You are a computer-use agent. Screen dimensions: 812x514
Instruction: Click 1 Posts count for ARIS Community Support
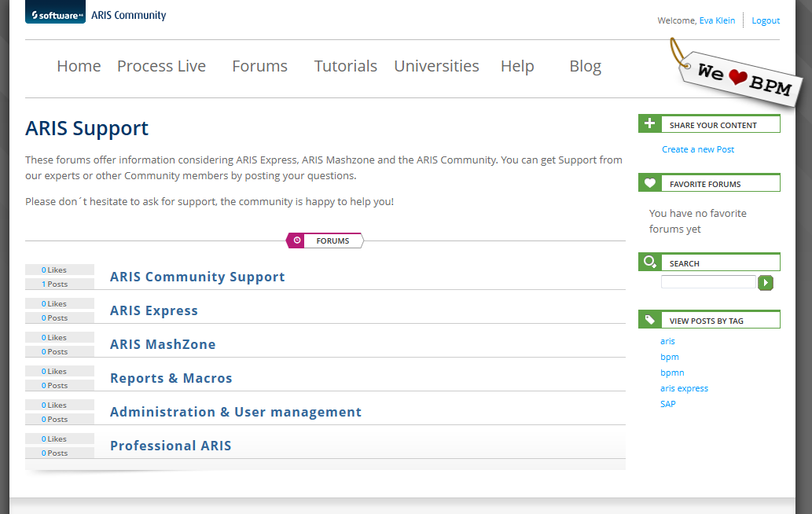click(x=60, y=285)
